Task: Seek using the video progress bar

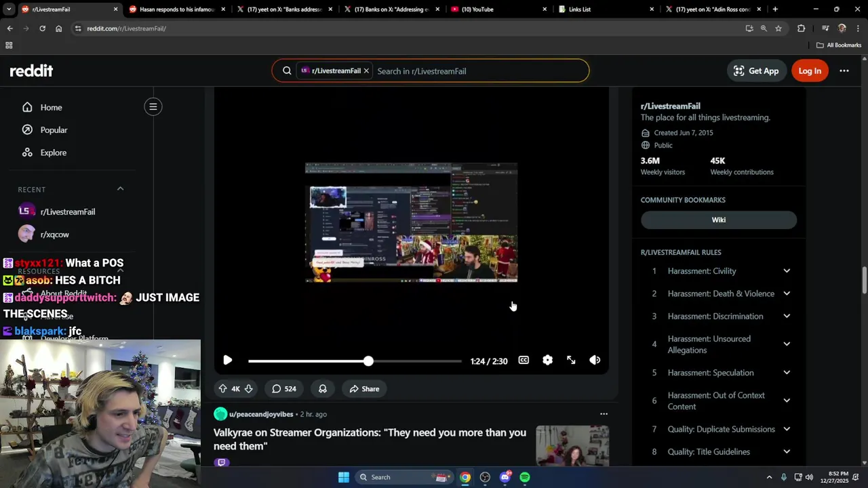Action: point(355,361)
